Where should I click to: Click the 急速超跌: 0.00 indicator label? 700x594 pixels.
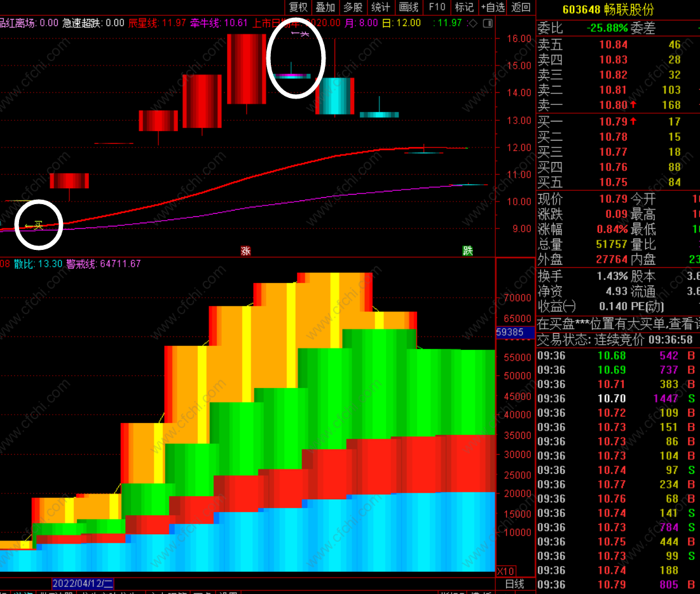coord(93,23)
